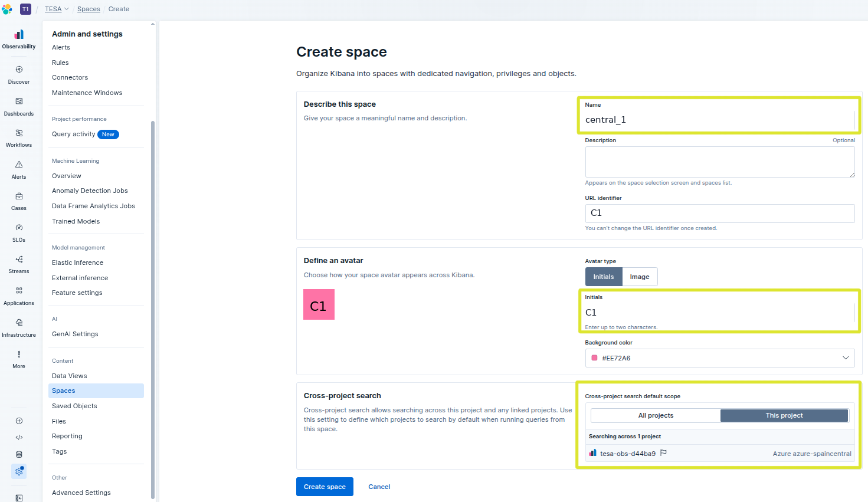This screenshot has height=502, width=868.
Task: Click the Azure azure-spaincentral text
Action: pos(812,454)
